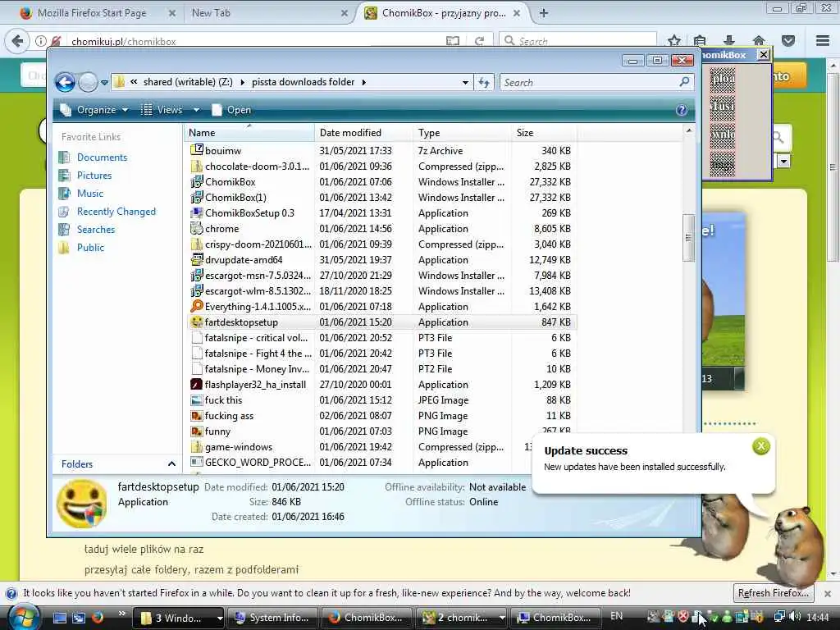The image size is (840, 630).
Task: Open Searches favorite link
Action: pos(96,230)
